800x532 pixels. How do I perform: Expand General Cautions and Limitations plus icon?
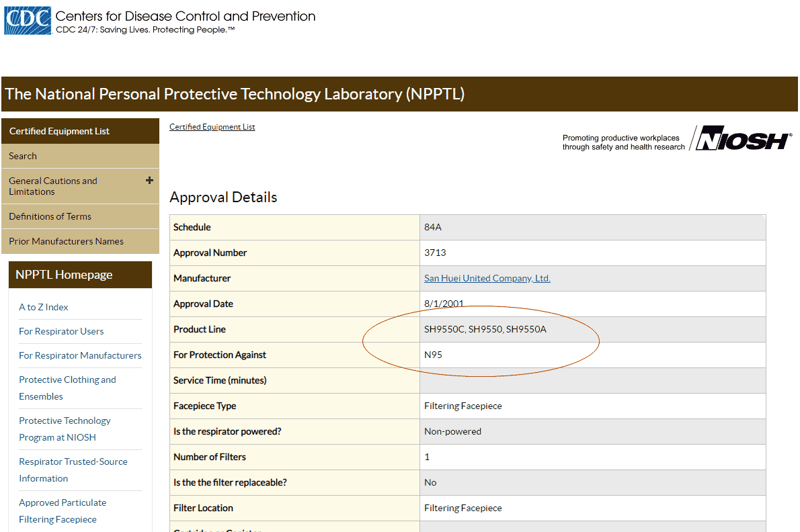tap(149, 181)
